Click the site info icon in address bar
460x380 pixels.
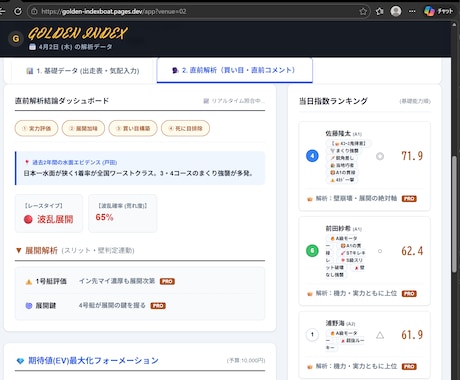point(34,11)
